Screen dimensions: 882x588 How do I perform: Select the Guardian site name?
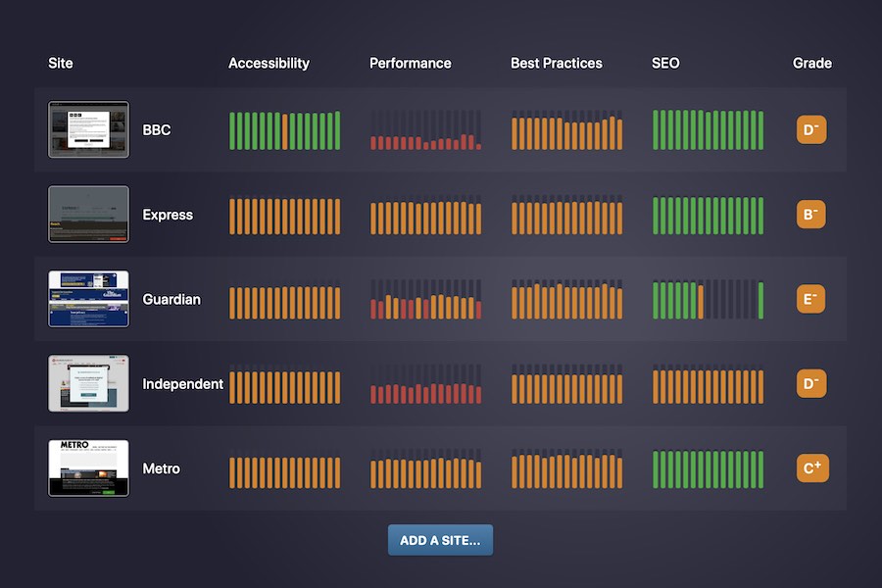point(171,299)
